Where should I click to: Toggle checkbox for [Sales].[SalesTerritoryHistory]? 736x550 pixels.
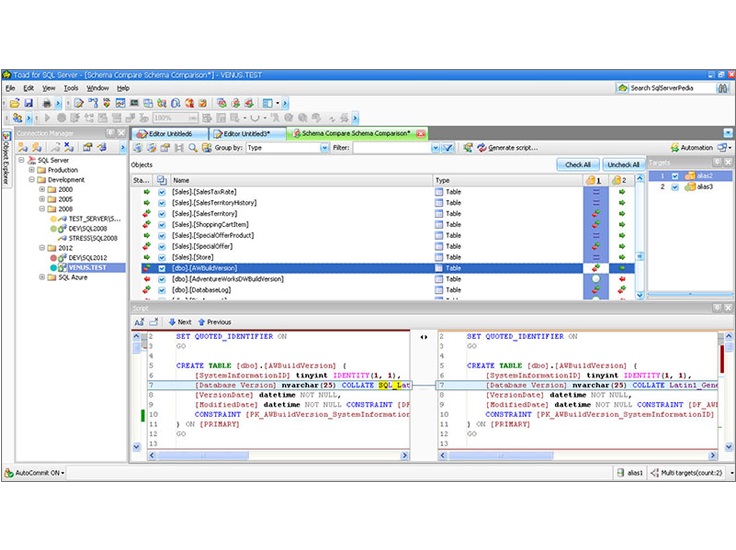tap(161, 203)
